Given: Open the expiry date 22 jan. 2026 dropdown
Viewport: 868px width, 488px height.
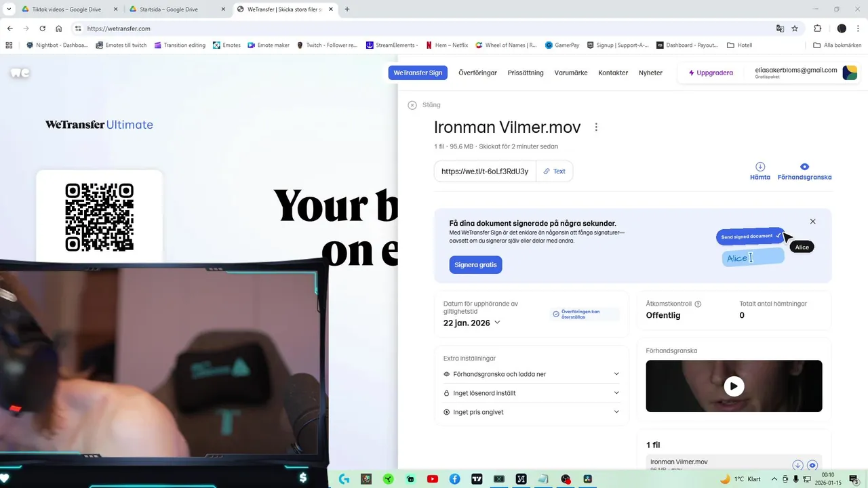Looking at the screenshot, I should point(472,323).
